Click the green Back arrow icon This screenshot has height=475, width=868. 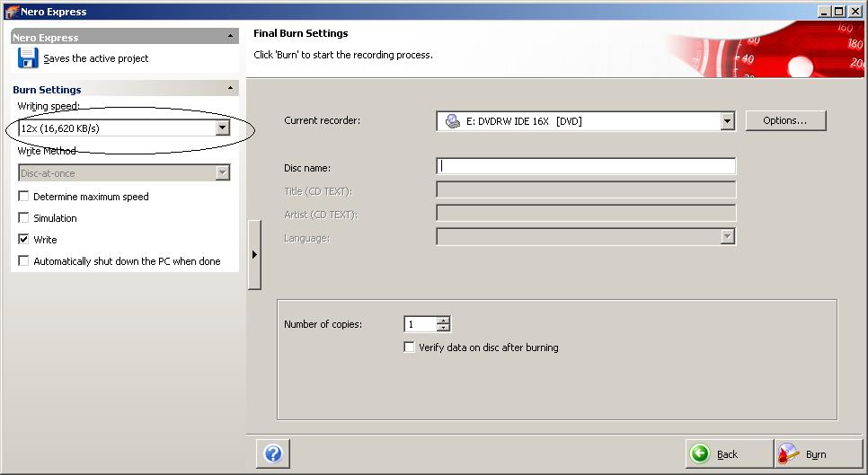[x=700, y=453]
